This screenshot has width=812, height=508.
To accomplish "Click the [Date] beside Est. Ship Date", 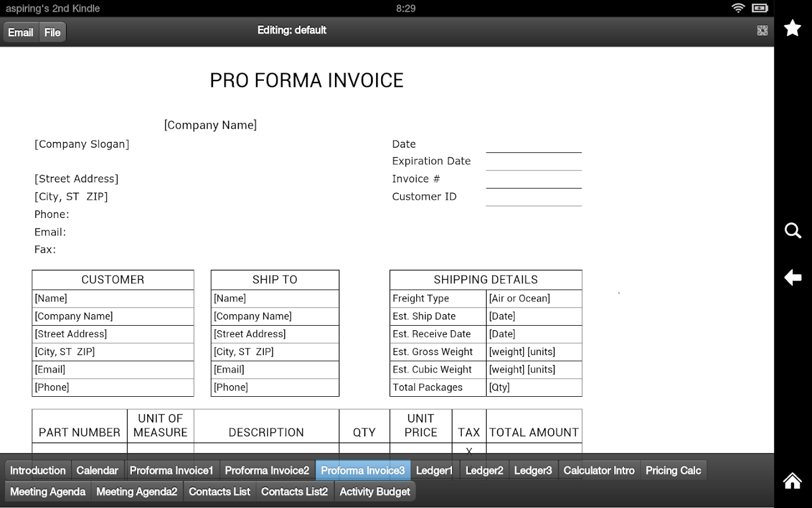I will click(x=534, y=316).
